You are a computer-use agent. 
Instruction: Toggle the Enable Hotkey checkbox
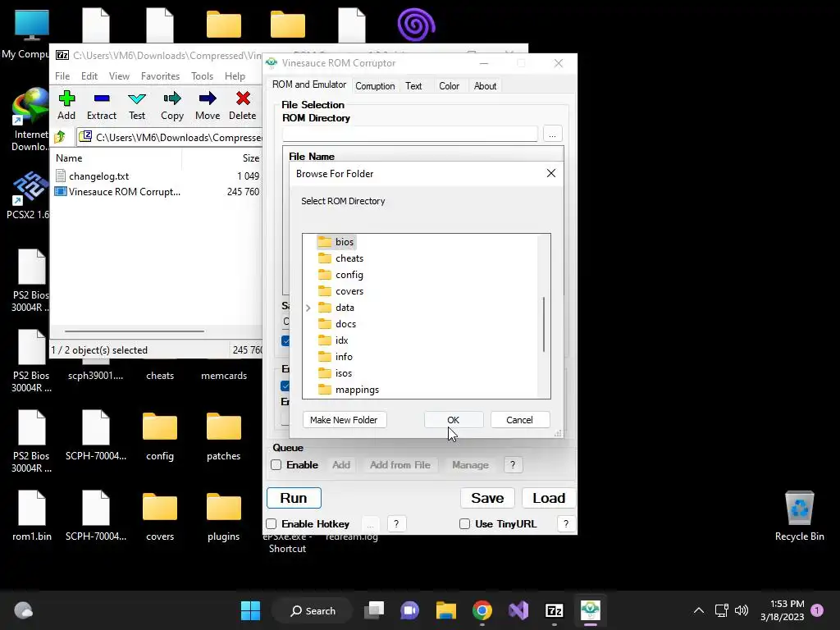coord(272,524)
